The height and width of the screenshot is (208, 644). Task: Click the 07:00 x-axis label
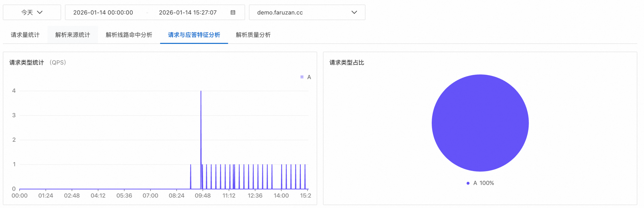click(x=151, y=196)
